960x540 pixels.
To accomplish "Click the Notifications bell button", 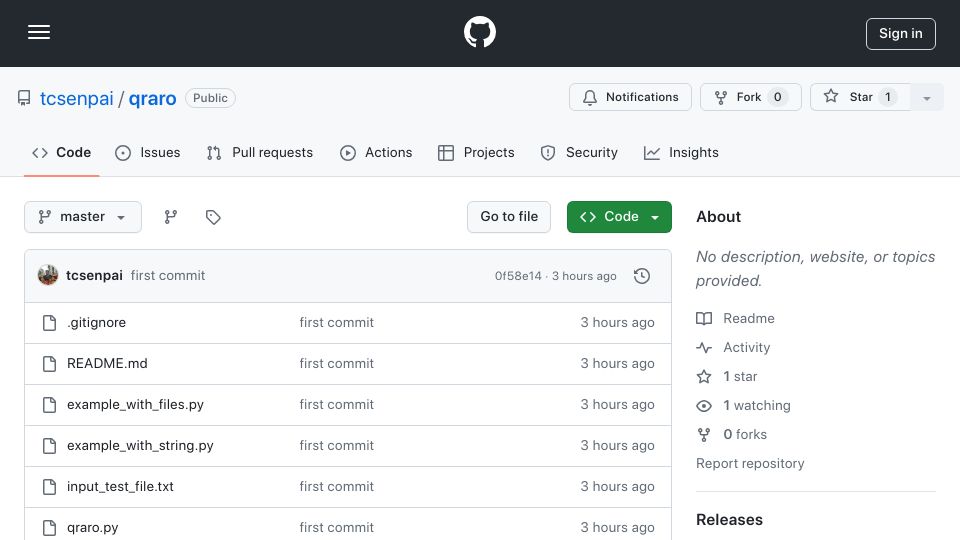I will [630, 97].
